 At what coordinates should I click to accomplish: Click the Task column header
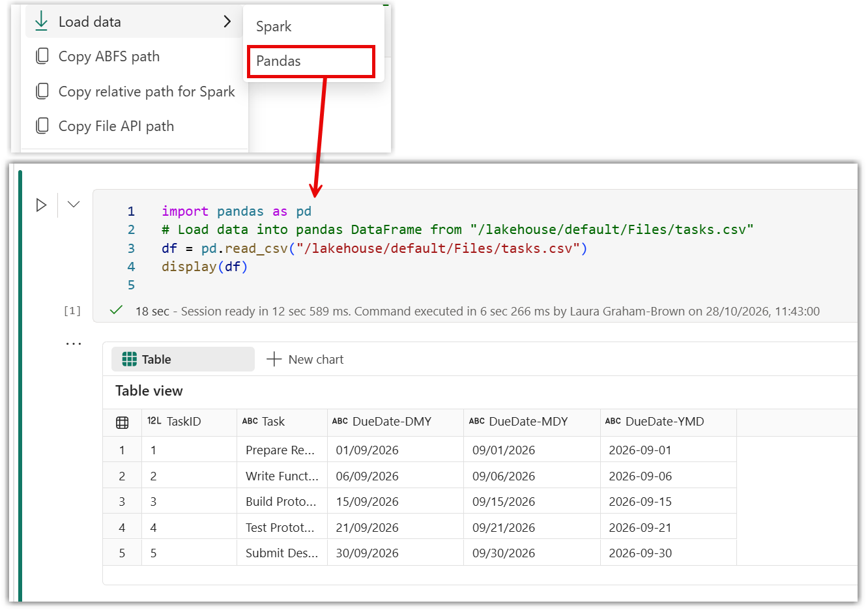pyautogui.click(x=282, y=422)
